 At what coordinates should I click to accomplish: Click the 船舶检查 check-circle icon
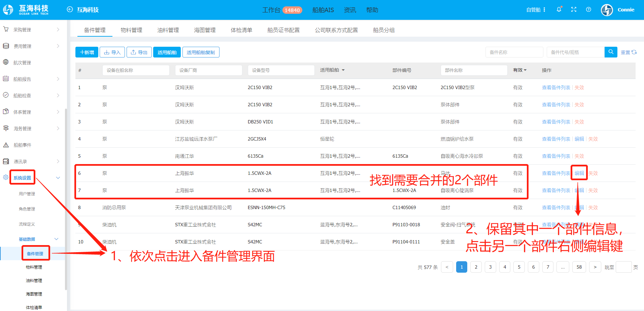click(x=6, y=95)
